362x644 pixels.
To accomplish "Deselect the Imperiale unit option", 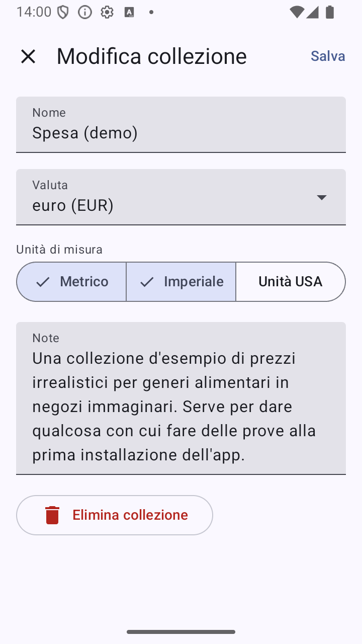I will point(181,282).
